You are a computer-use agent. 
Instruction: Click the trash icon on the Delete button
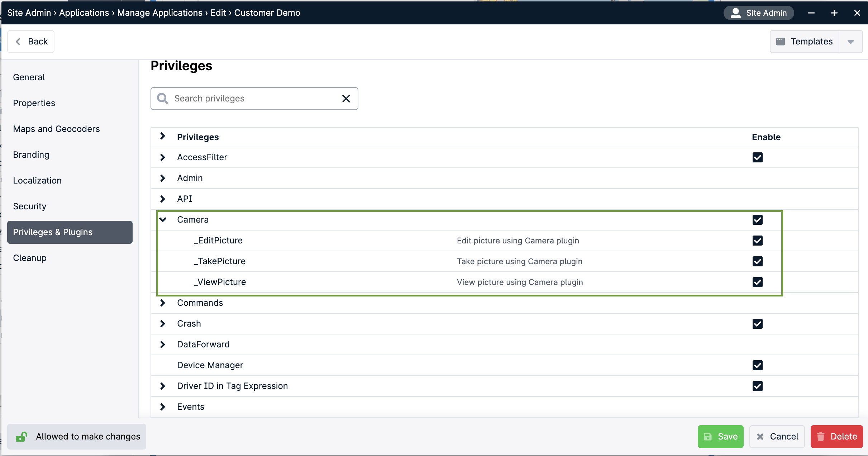click(x=821, y=436)
